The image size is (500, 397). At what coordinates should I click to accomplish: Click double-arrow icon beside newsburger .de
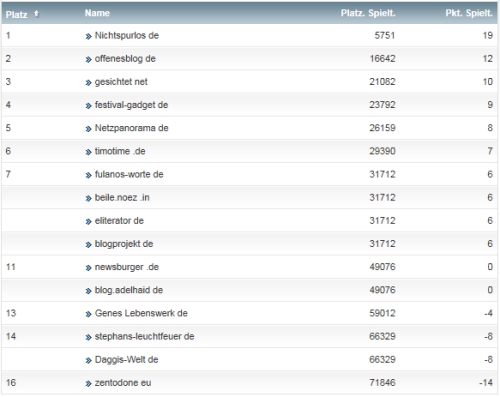pos(88,268)
